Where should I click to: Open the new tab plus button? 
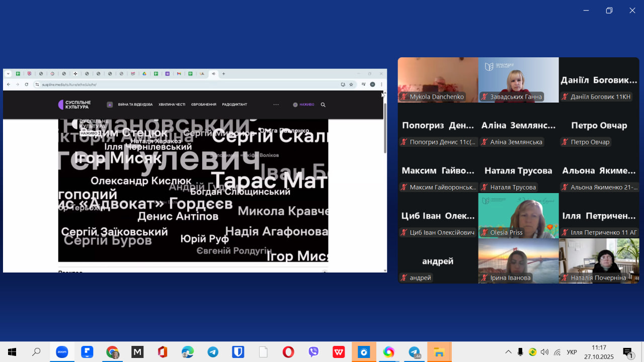point(224,74)
